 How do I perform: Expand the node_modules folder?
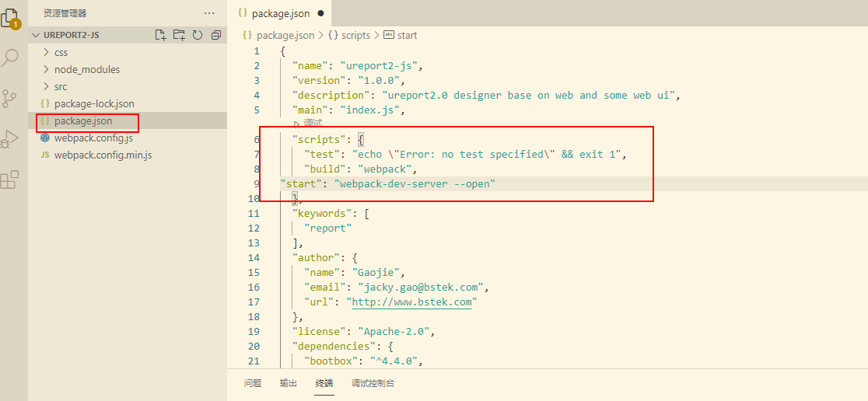coord(46,70)
